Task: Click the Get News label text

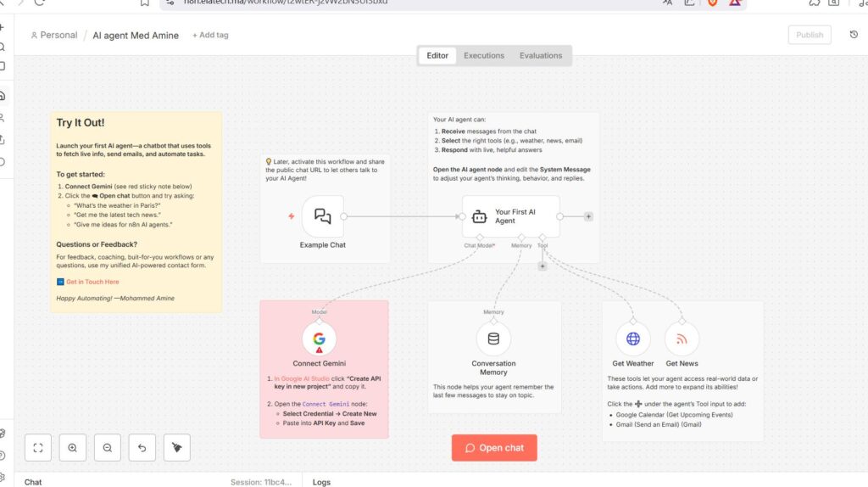Action: coord(682,363)
